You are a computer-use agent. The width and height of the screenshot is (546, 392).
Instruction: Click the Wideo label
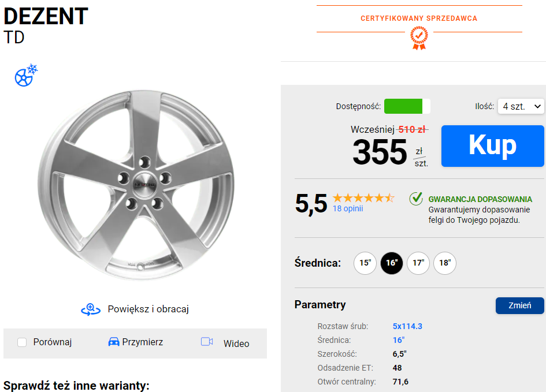pos(236,344)
